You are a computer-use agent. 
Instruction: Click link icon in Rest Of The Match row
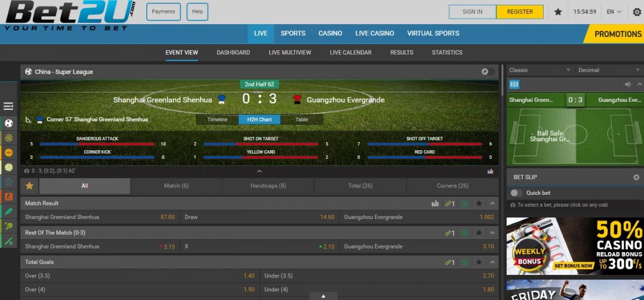coord(450,233)
